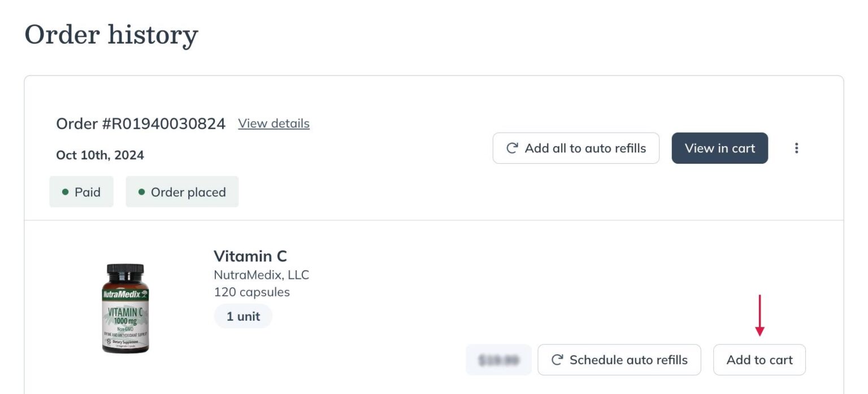The image size is (868, 394).
Task: Click refresh icon in Add all to auto refills
Action: (512, 148)
